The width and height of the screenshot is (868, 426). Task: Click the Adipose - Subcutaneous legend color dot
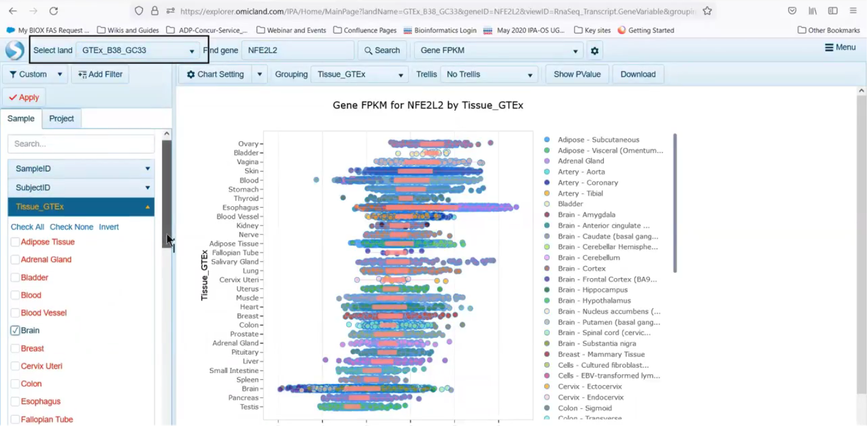tap(547, 140)
